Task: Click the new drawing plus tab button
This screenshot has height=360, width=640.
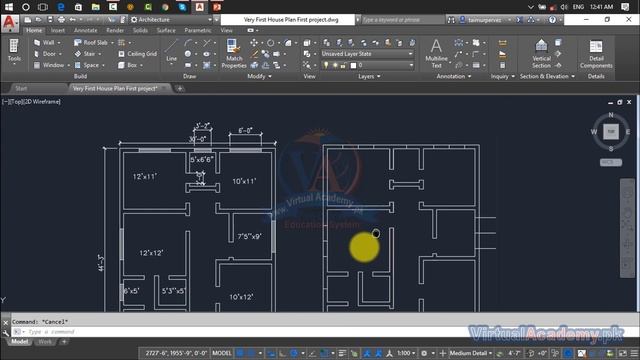Action: pyautogui.click(x=180, y=88)
